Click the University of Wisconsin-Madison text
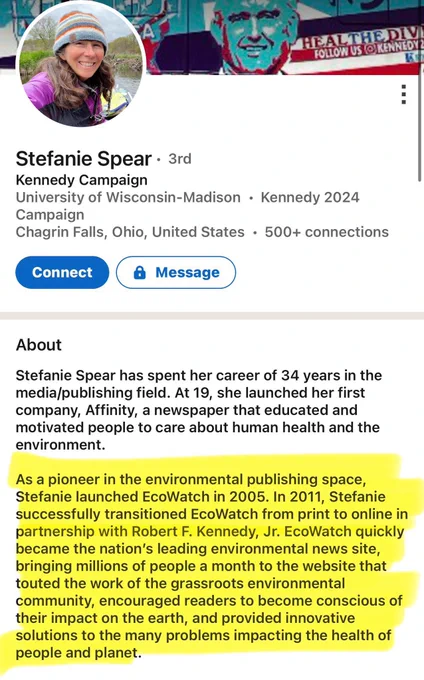The height and width of the screenshot is (680, 424). tap(128, 197)
